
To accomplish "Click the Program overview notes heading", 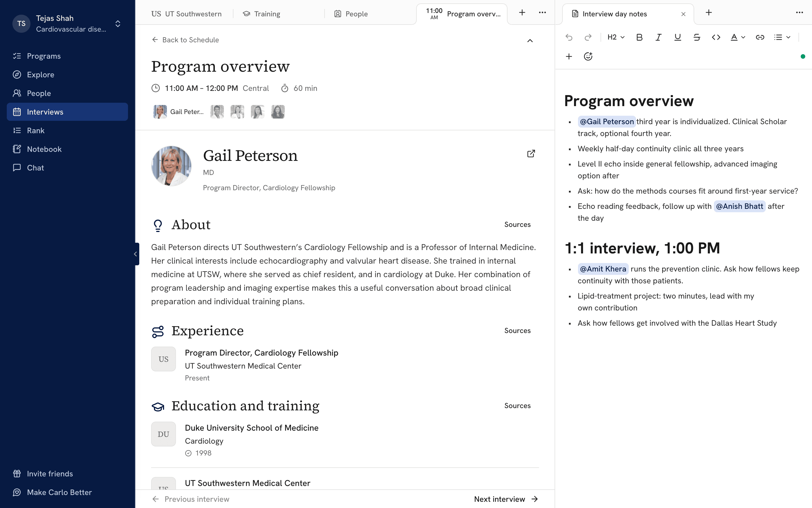I will click(x=629, y=101).
